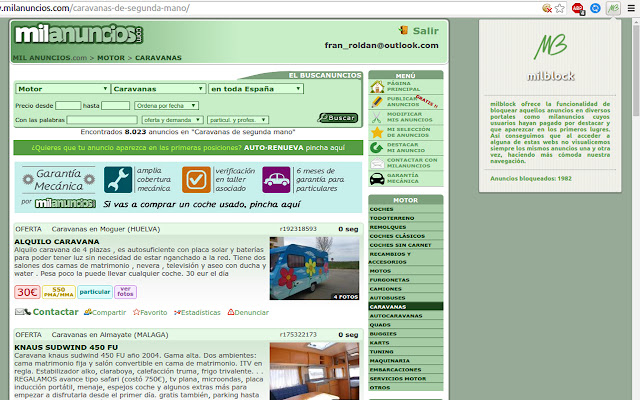
Task: Click the Salir door icon
Action: pos(403,30)
